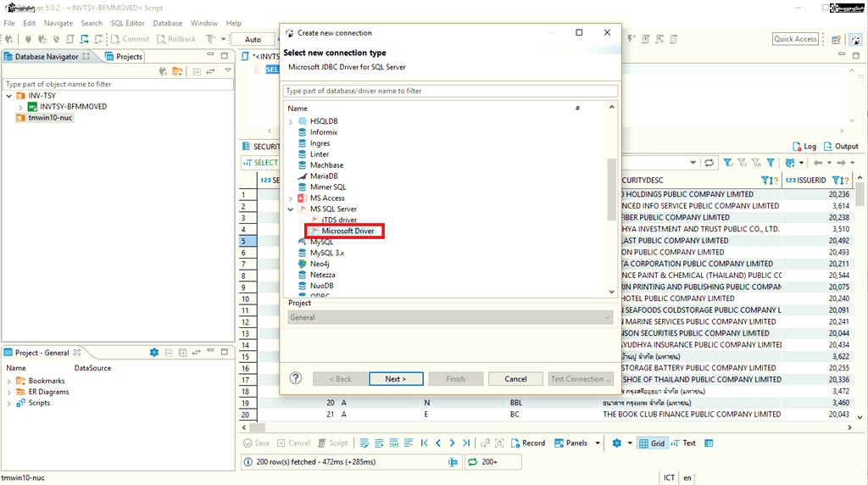Expand the Bookmarks project node
The image size is (868, 485).
tap(8, 381)
